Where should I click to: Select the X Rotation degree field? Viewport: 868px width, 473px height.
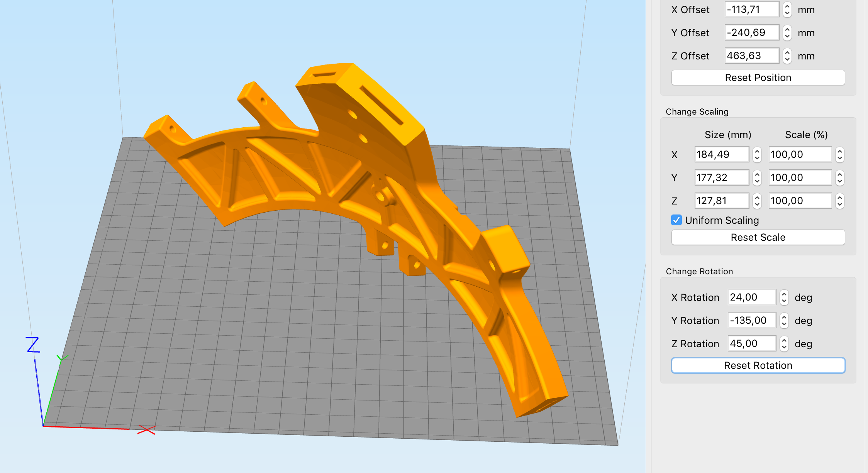point(751,297)
